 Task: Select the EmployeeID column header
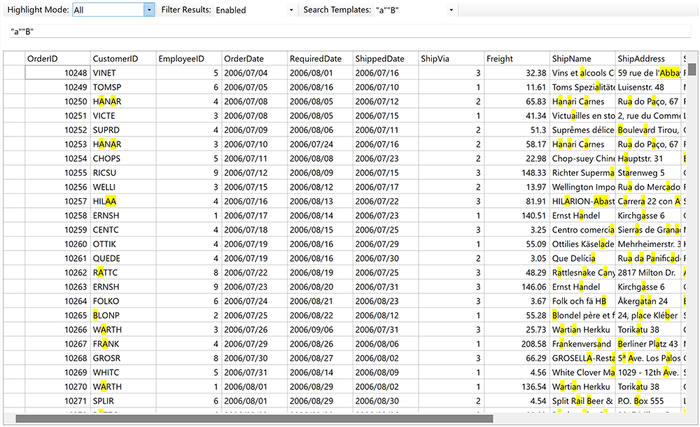[x=188, y=58]
